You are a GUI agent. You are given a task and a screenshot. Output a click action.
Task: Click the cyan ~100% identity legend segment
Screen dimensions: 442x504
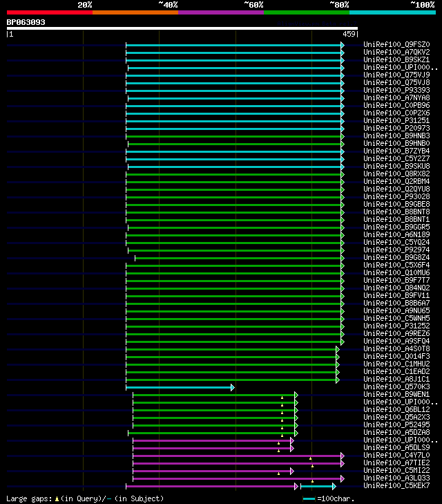392,12
